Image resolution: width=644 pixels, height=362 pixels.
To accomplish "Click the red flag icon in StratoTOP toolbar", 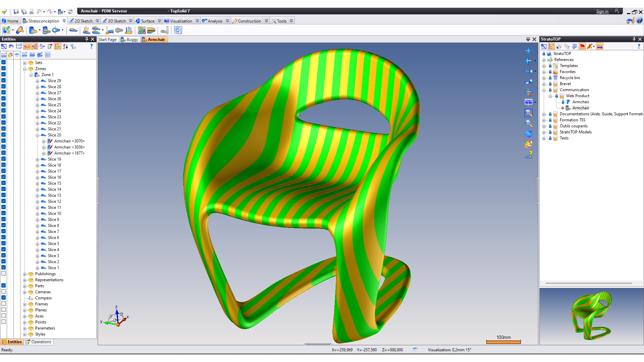I will (x=582, y=47).
